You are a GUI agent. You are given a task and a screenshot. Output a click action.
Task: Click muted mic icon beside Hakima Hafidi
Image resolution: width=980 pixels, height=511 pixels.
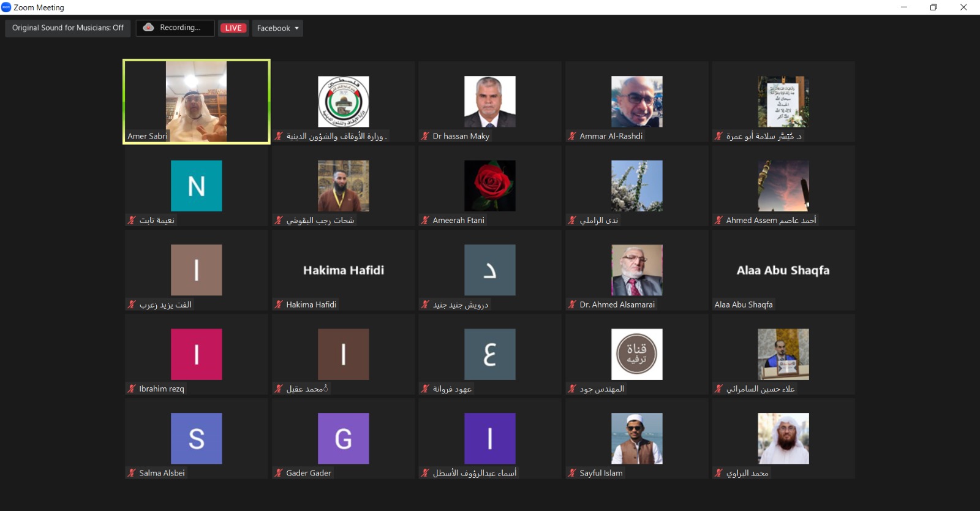tap(279, 305)
